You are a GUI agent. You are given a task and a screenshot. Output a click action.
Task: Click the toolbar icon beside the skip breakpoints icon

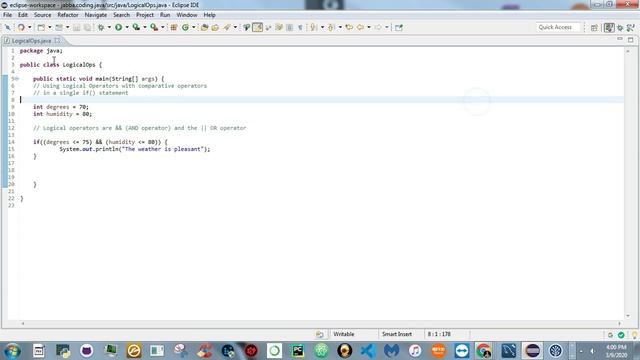click(21, 27)
